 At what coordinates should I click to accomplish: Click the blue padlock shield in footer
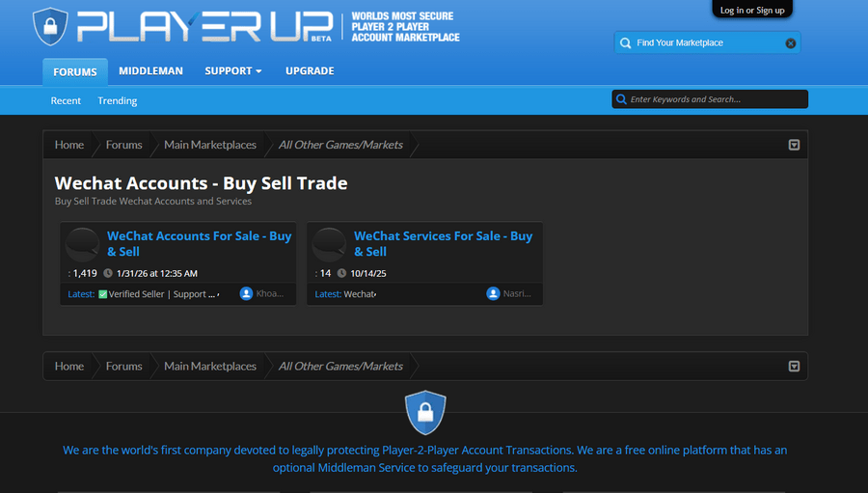425,413
